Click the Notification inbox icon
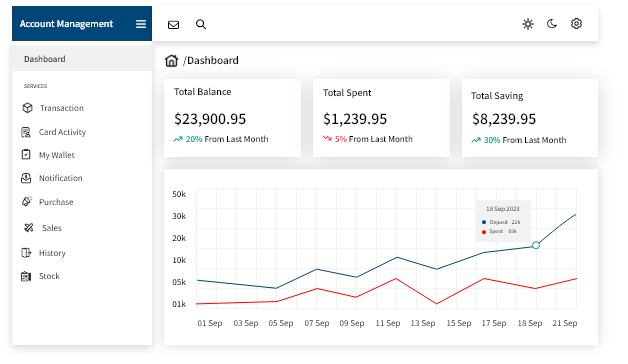 (x=26, y=178)
